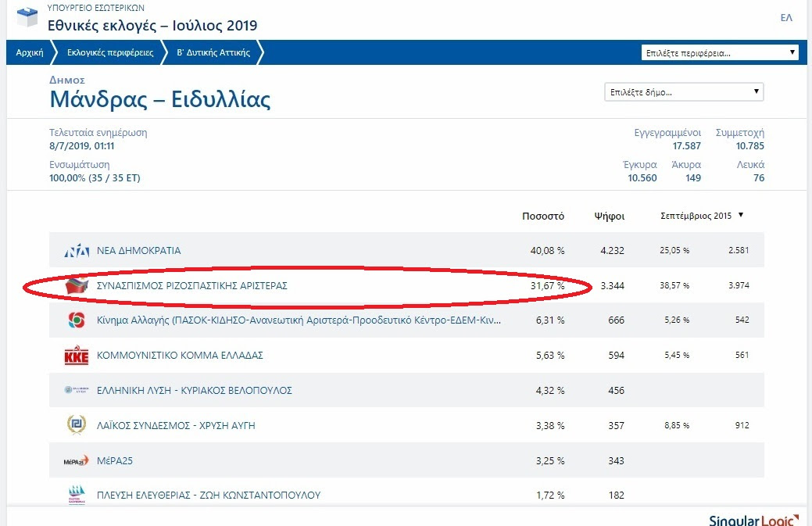Screen dimensions: 812x526
Task: Click the 100,00% (35 / 35 ET) value
Action: coord(95,178)
